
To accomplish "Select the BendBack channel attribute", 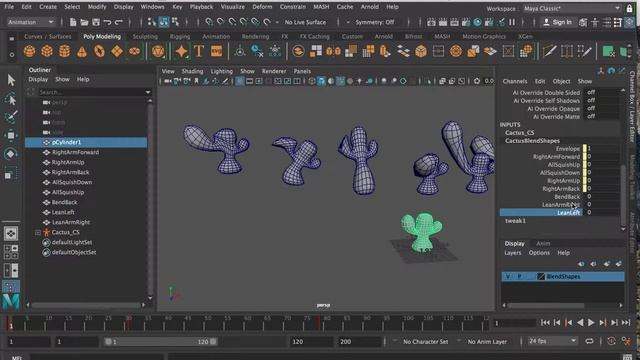I will click(567, 196).
